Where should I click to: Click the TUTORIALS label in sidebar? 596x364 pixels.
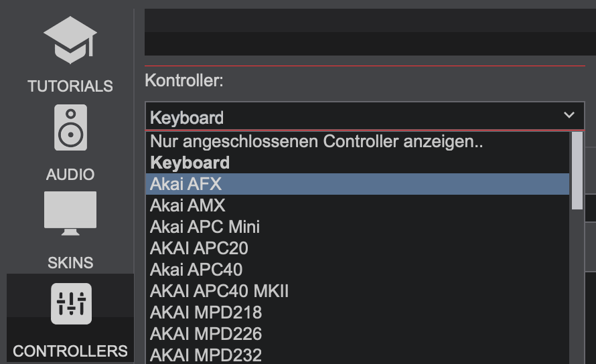70,86
